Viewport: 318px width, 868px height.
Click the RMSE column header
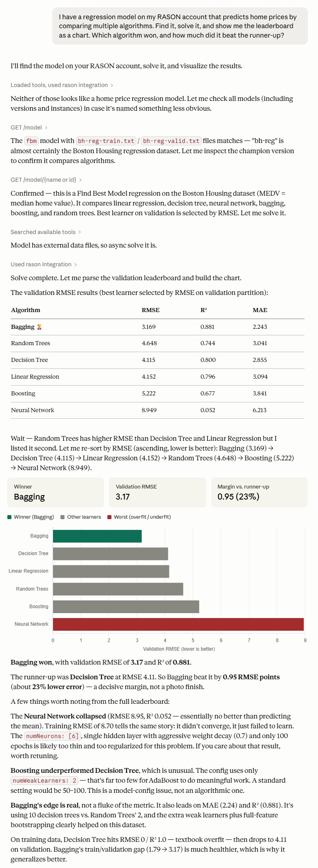coord(151,310)
